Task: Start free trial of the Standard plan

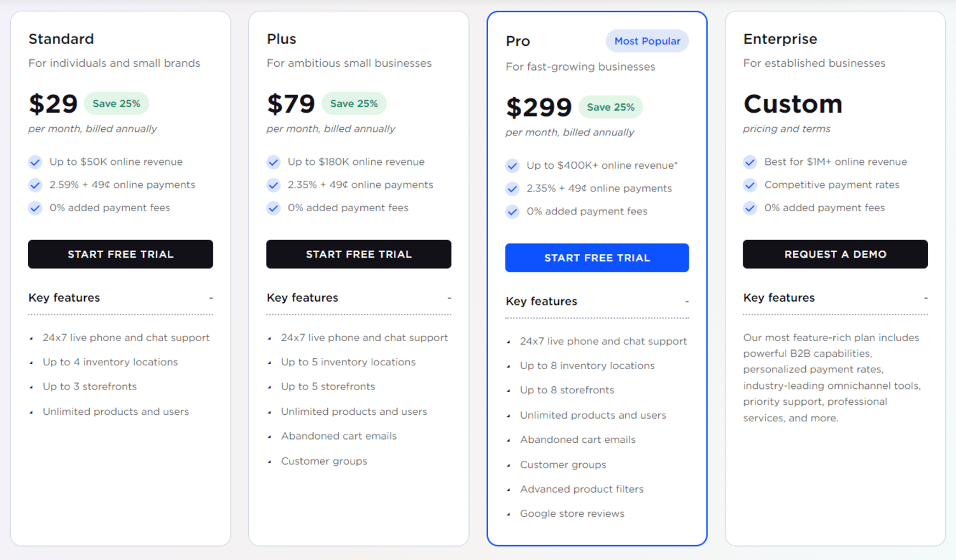Action: tap(120, 254)
